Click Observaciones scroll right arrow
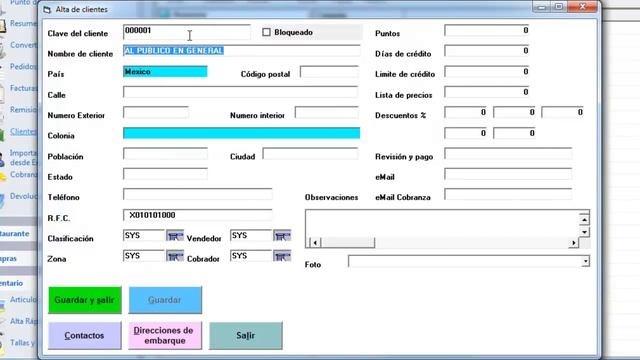The image size is (640, 360). [573, 243]
